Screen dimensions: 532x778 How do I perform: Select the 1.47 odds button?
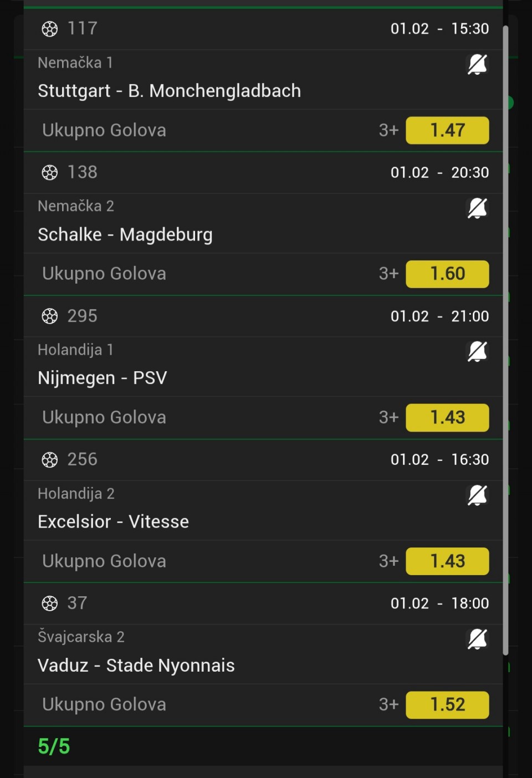pos(447,130)
